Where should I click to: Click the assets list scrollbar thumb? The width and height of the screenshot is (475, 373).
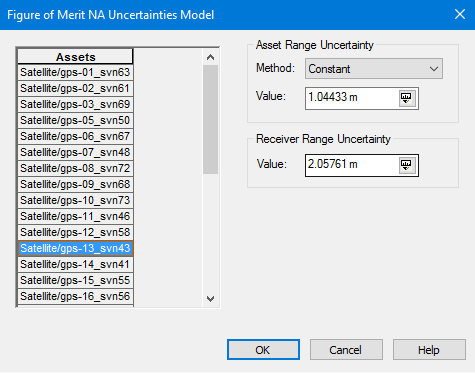pos(210,119)
